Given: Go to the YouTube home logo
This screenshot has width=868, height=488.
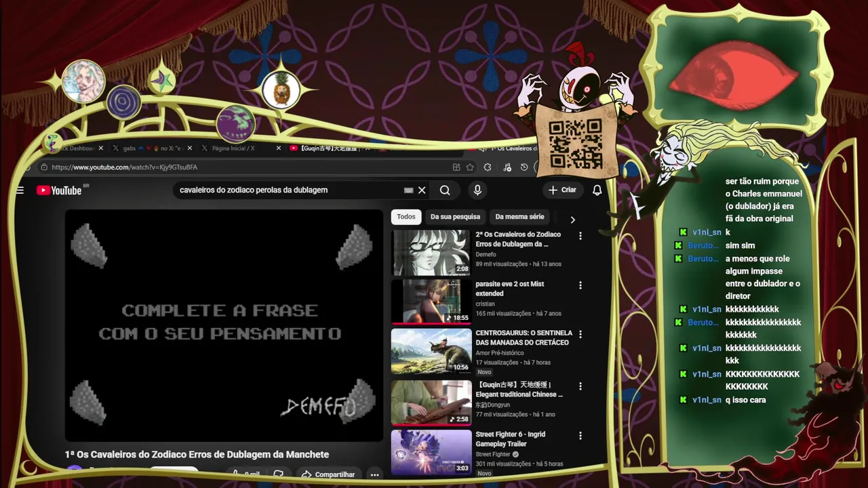Looking at the screenshot, I should click(x=59, y=190).
